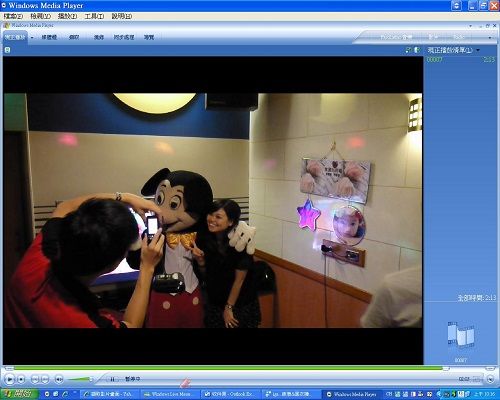Open the online store dropdown arrow
Screen dimensions: 500x400
[x=490, y=38]
